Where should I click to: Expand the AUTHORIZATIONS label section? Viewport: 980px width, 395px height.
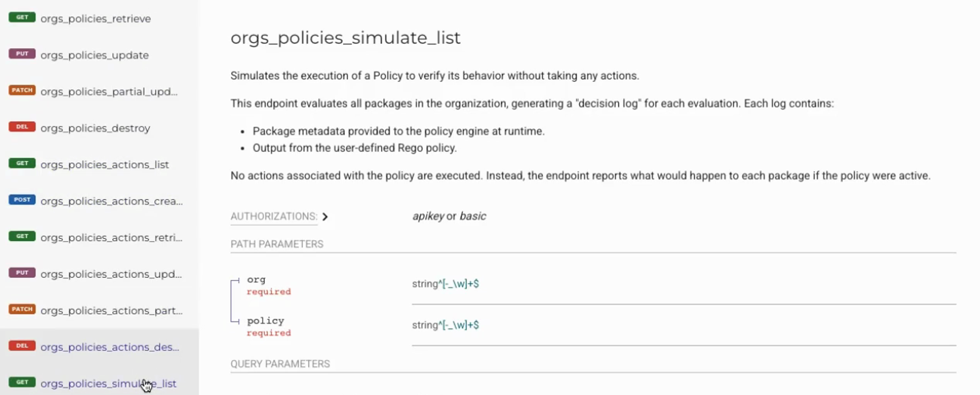[x=274, y=216]
